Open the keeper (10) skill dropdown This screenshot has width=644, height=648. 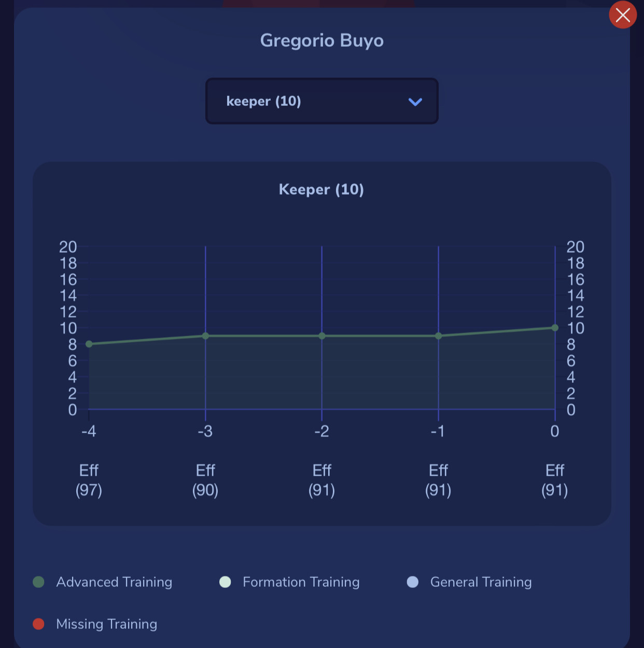point(322,101)
